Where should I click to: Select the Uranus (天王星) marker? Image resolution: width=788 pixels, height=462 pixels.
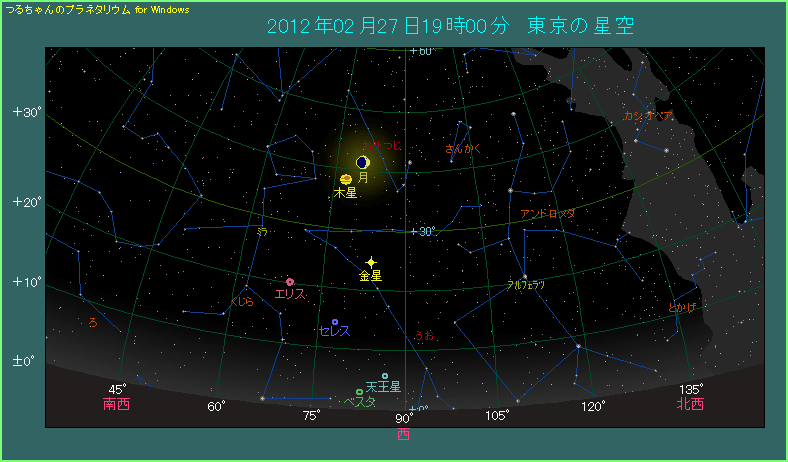point(385,376)
